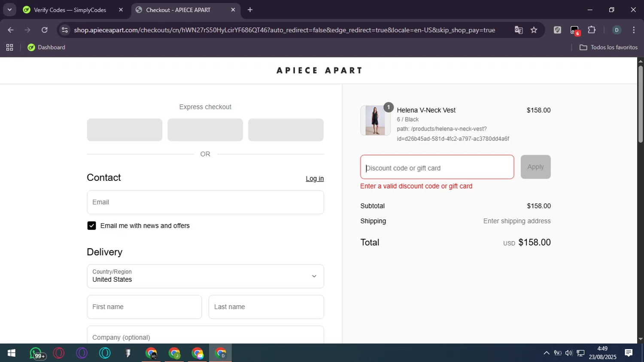Close the Checkout - APIECE APART tab
Screen dimensions: 644x362
[233, 10]
